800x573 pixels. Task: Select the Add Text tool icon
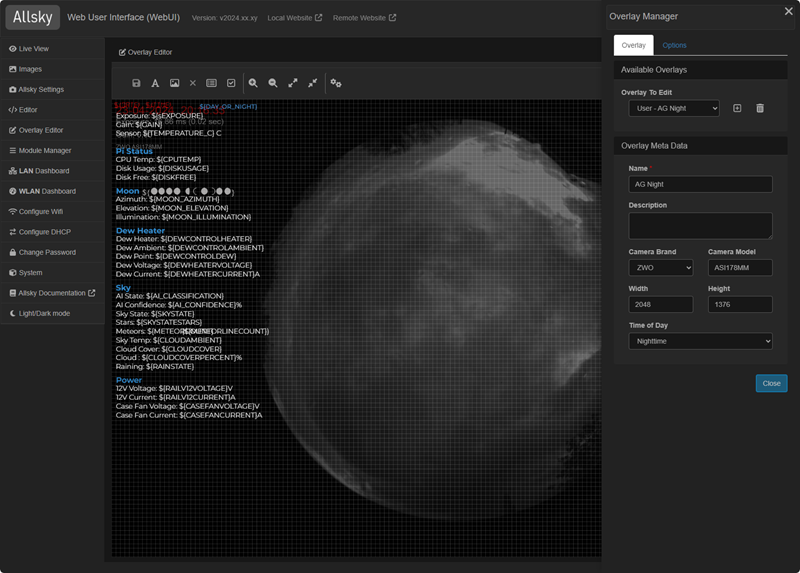(155, 83)
